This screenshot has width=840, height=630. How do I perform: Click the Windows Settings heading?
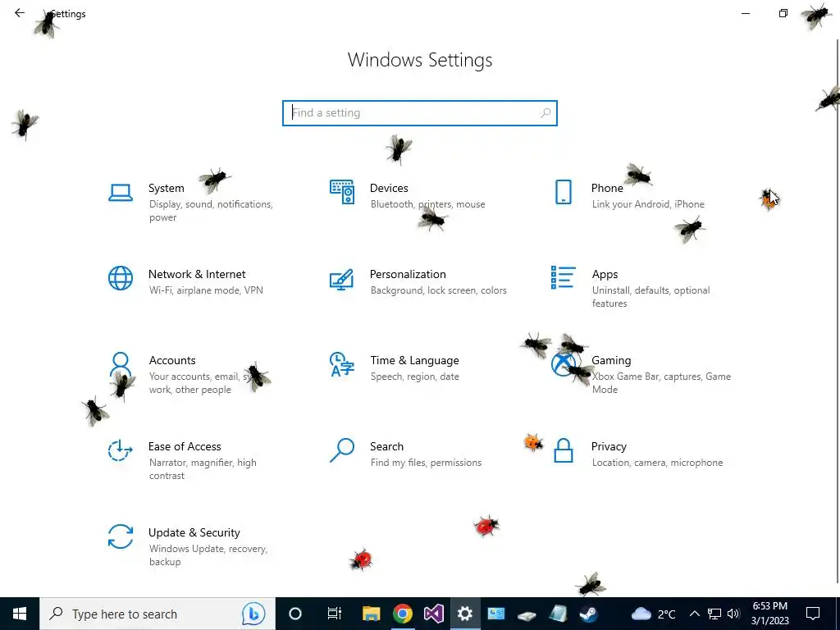click(420, 60)
